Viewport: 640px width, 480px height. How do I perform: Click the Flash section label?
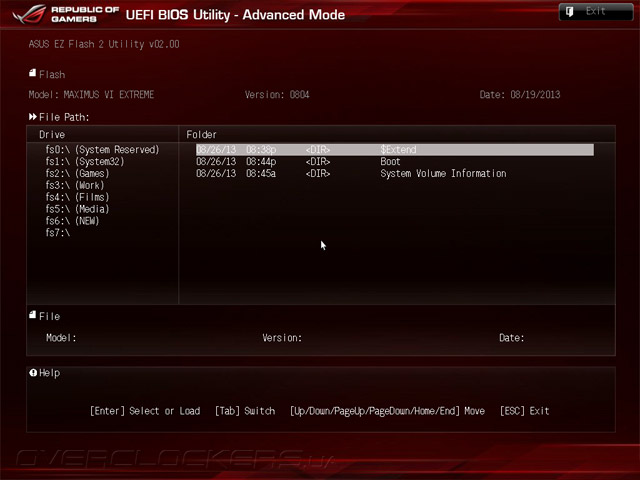[x=52, y=75]
